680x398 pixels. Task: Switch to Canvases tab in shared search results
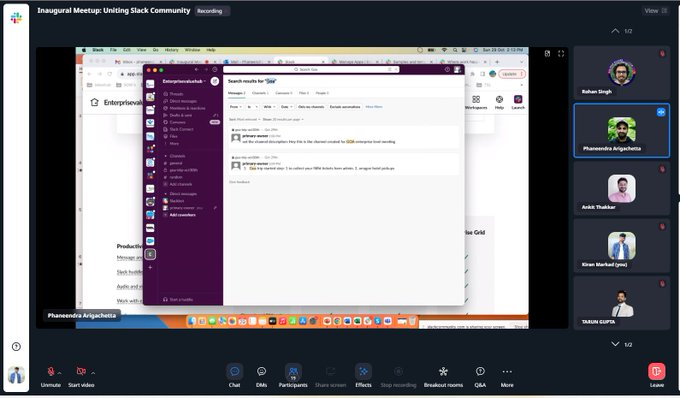tap(284, 93)
